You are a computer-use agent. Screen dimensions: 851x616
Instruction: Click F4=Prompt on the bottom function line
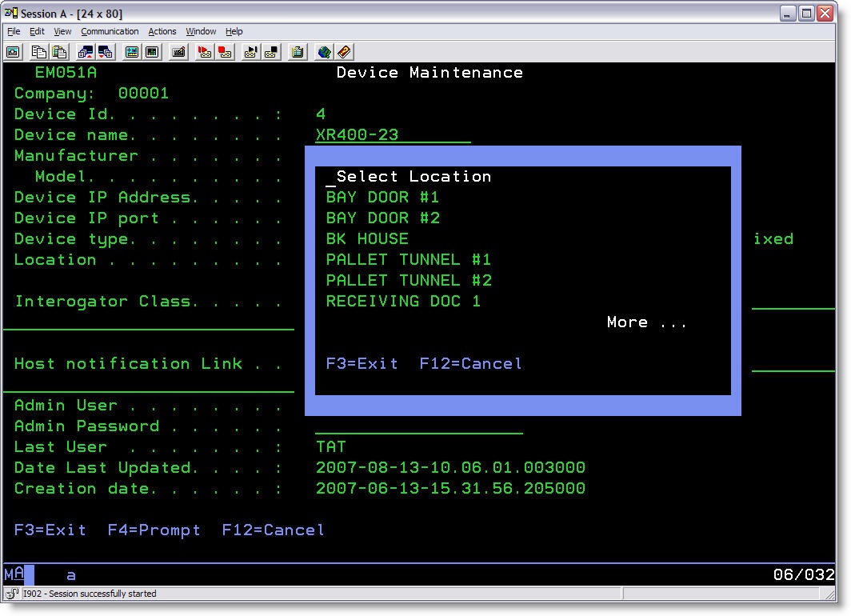(x=154, y=530)
